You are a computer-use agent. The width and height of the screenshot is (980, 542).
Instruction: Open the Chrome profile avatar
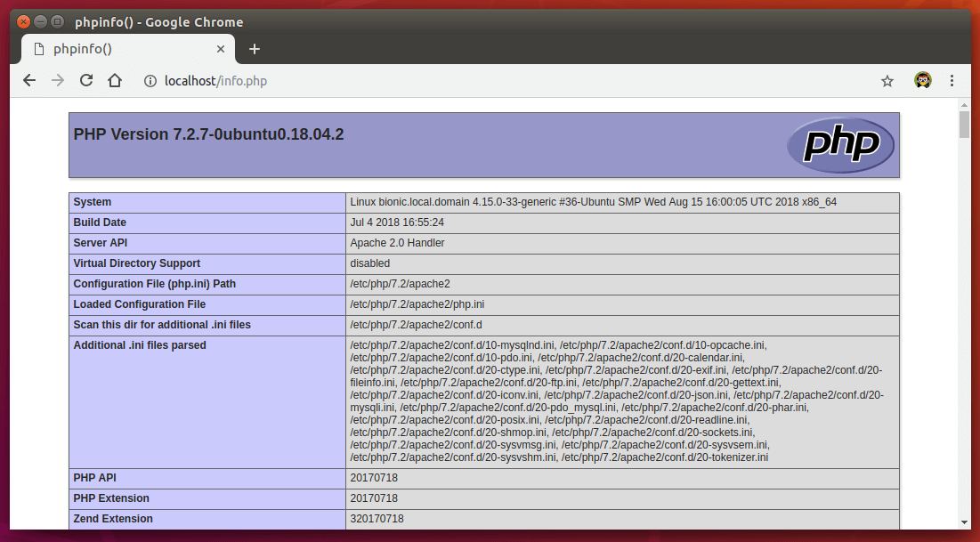point(923,81)
